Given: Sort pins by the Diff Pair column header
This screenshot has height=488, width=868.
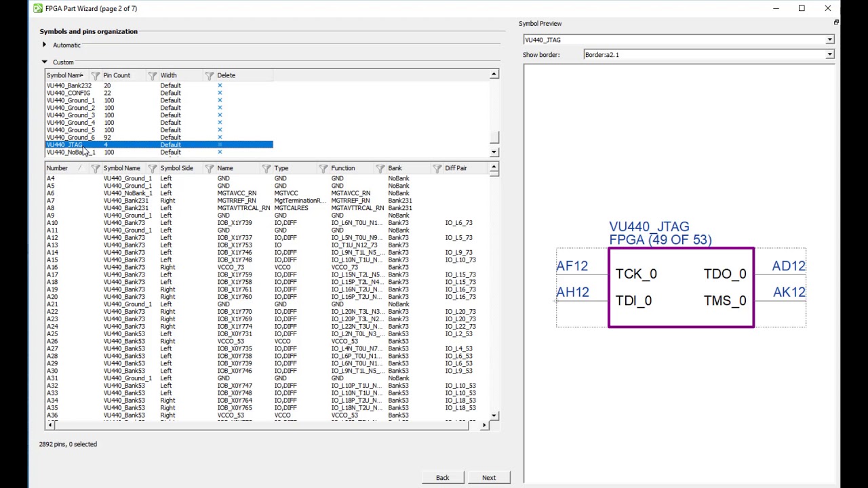Looking at the screenshot, I should pyautogui.click(x=456, y=168).
